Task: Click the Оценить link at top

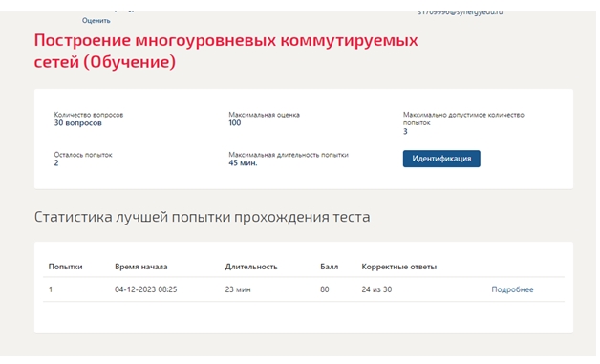Action: [x=96, y=21]
